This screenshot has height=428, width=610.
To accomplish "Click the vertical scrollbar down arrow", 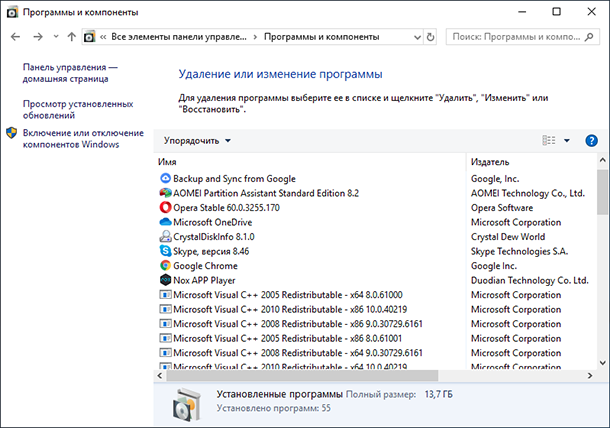I will (603, 363).
